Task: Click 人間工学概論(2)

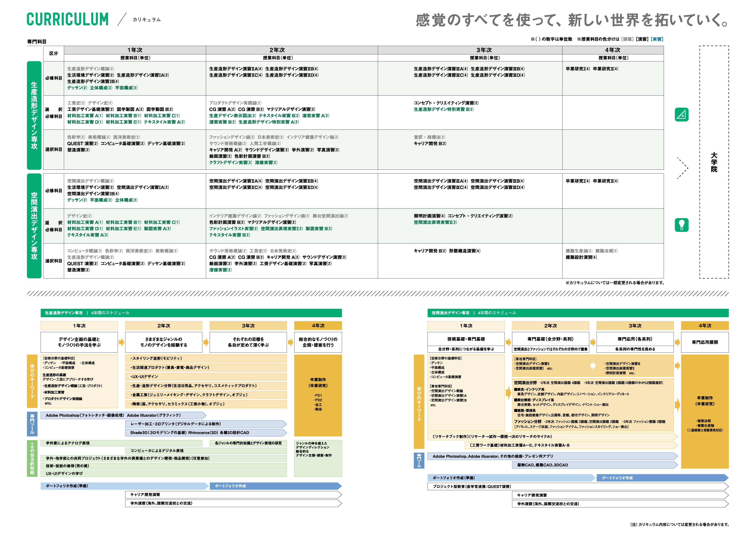Action: coord(265,144)
